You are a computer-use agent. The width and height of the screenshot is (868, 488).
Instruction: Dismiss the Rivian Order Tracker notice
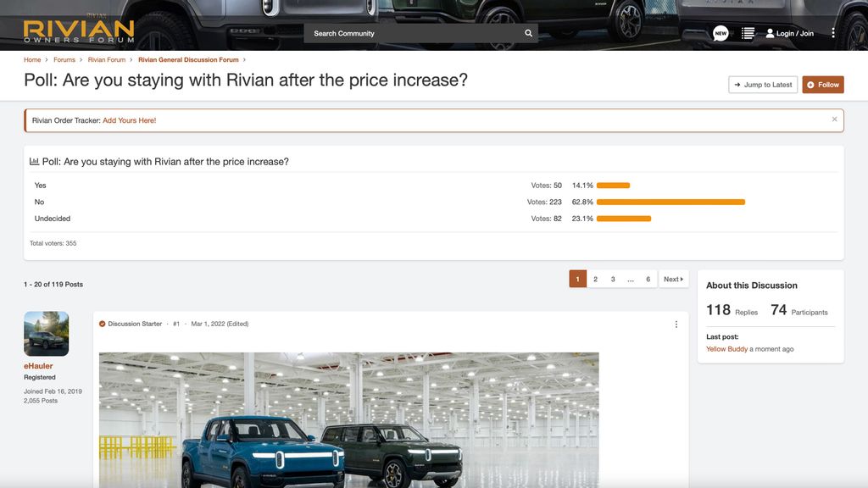click(834, 119)
